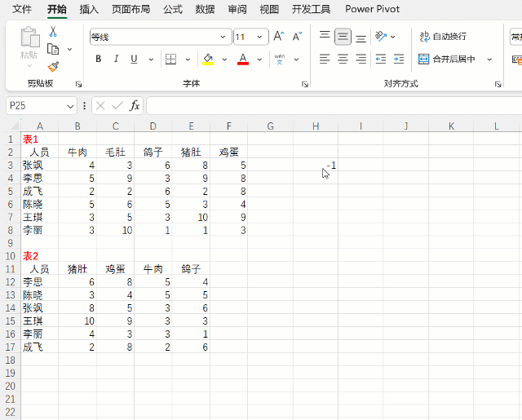Open font group dialog launcher
Screen dimensions: 522x420
click(x=304, y=84)
